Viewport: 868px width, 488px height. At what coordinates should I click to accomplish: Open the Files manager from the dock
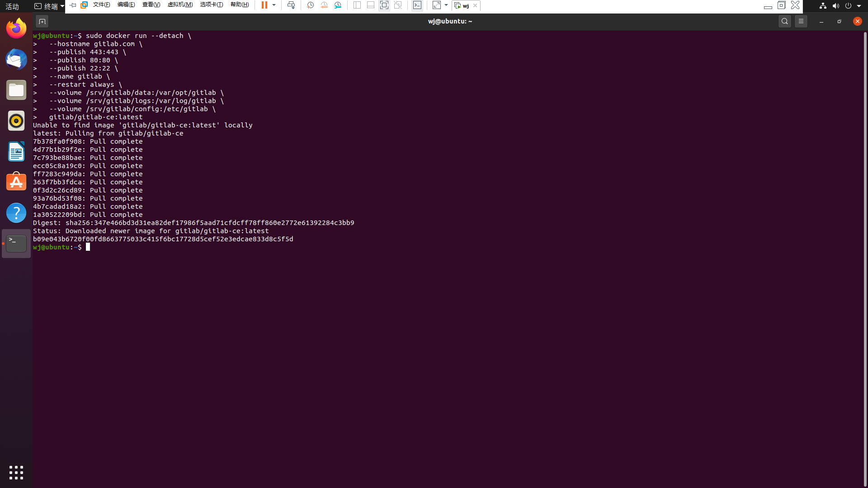[x=16, y=90]
